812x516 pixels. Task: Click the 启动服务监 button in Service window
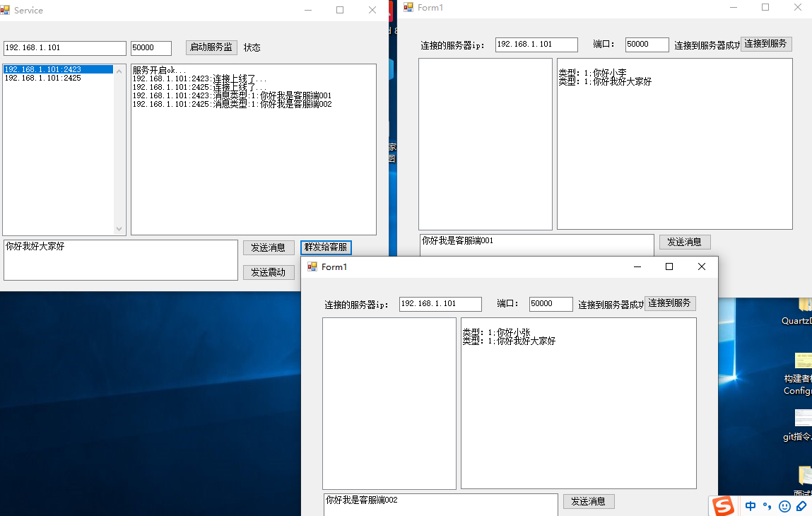click(x=211, y=47)
